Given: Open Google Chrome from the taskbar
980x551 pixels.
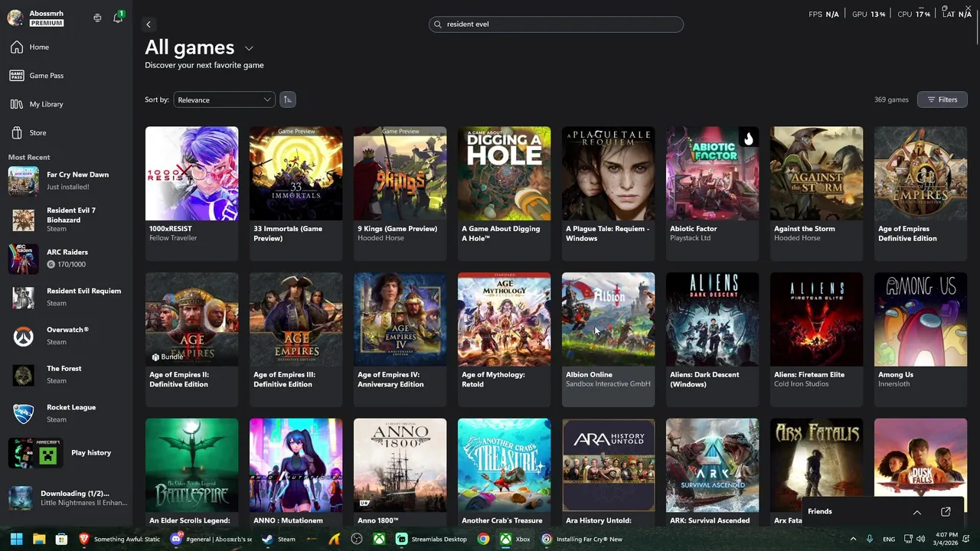Looking at the screenshot, I should (x=483, y=540).
